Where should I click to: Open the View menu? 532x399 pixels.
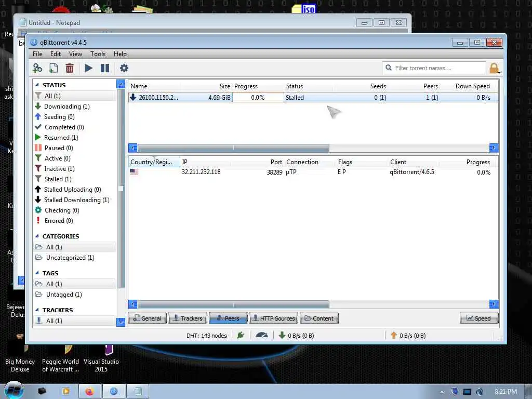[x=75, y=54]
